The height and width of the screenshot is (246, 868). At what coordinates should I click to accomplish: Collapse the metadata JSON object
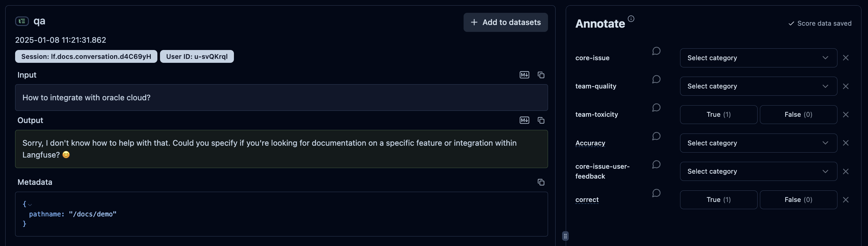tap(30, 204)
